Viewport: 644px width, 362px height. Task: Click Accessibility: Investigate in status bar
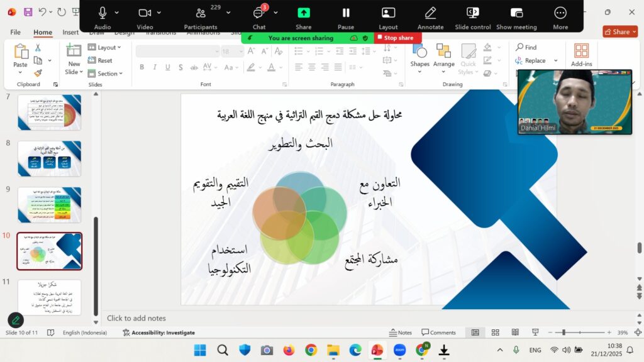click(x=158, y=332)
